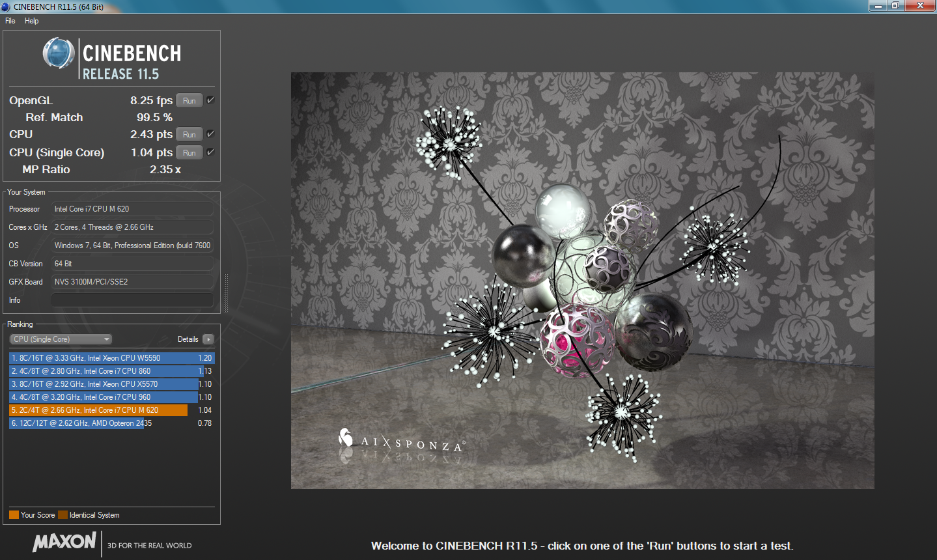Click the Processor field Intel Core i7 CPU M 620

pos(132,209)
